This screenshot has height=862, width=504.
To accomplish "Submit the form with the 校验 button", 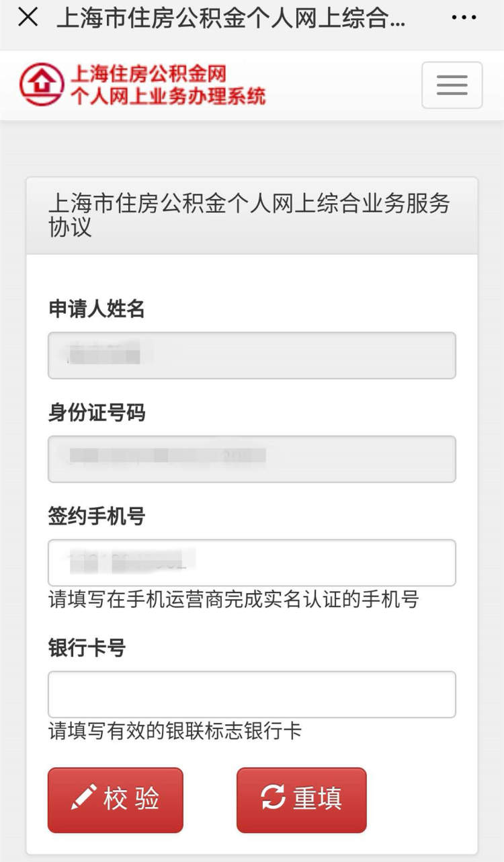I will 116,800.
